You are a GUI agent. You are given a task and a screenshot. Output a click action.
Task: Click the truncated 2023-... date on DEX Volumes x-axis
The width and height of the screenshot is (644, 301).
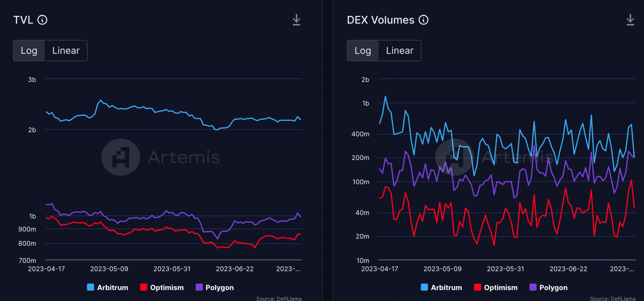coord(622,269)
